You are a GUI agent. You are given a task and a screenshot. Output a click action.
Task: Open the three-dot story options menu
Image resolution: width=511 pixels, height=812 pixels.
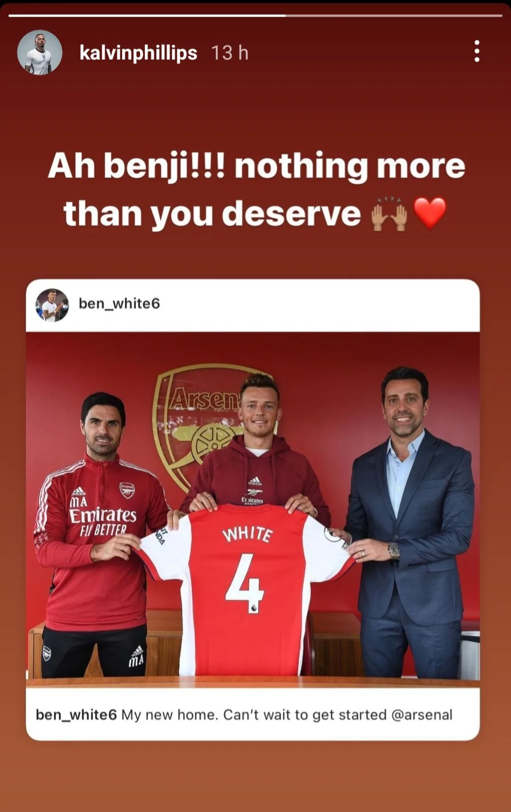pyautogui.click(x=477, y=51)
